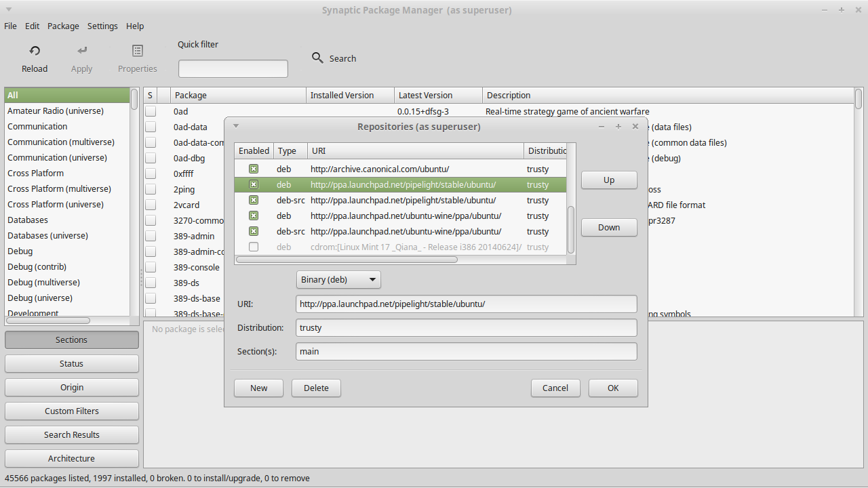
Task: Click the Distribution input field
Action: pyautogui.click(x=467, y=328)
